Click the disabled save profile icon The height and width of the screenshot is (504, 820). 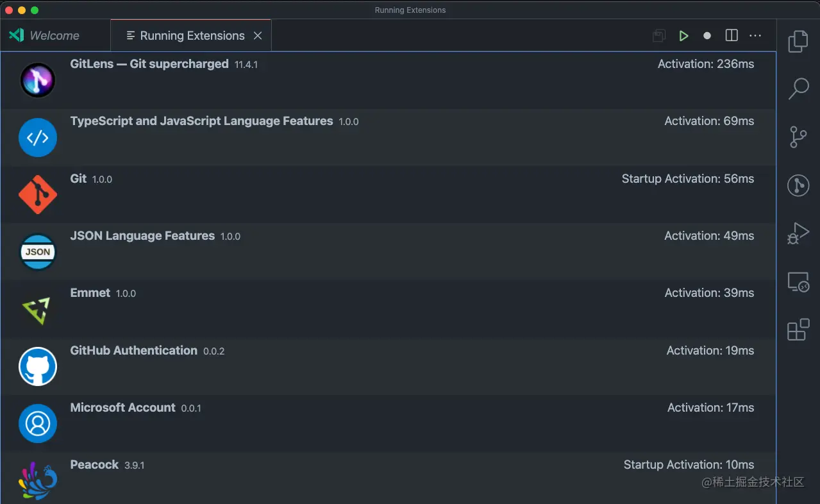pyautogui.click(x=659, y=36)
